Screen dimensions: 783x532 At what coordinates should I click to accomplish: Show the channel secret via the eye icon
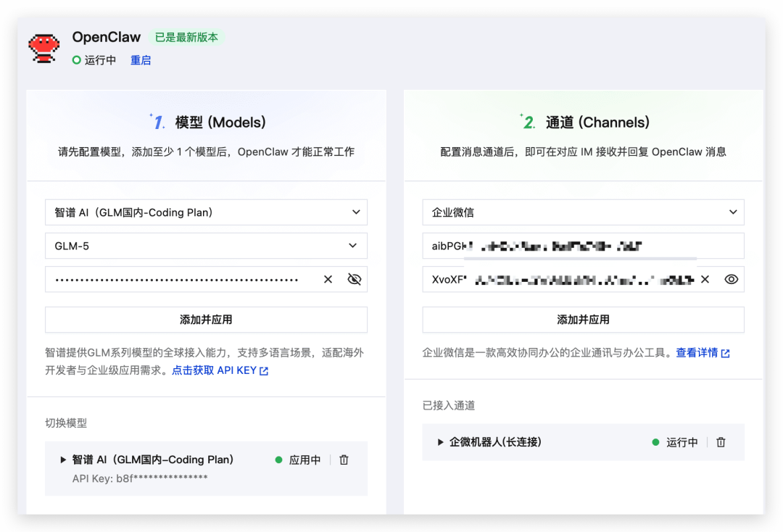(x=731, y=279)
